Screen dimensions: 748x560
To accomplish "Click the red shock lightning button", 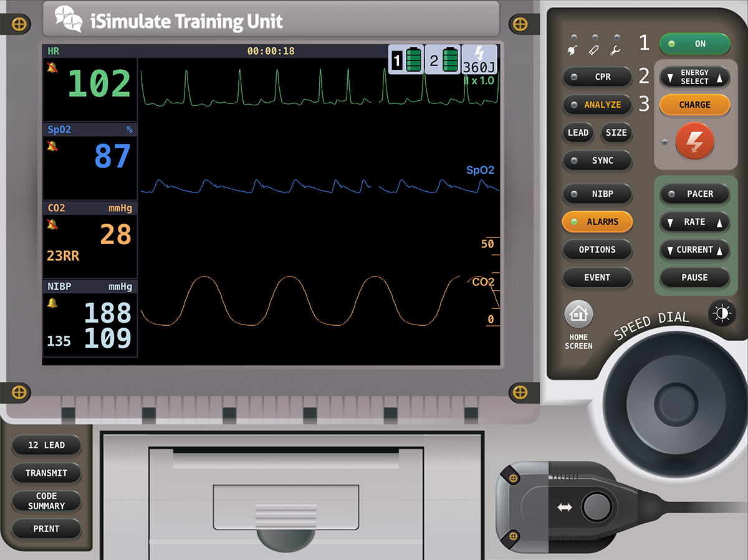I will click(x=694, y=141).
